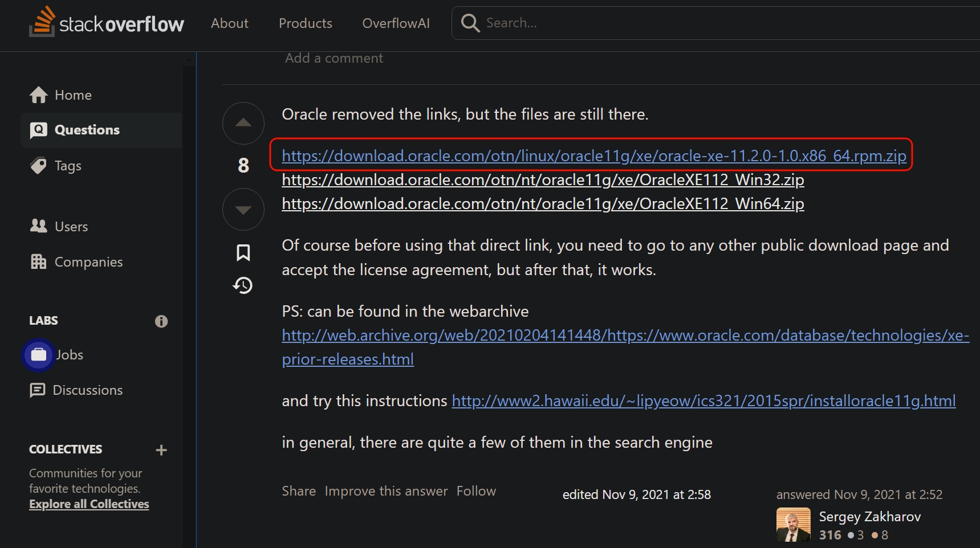Bookmark this answer

(x=243, y=252)
